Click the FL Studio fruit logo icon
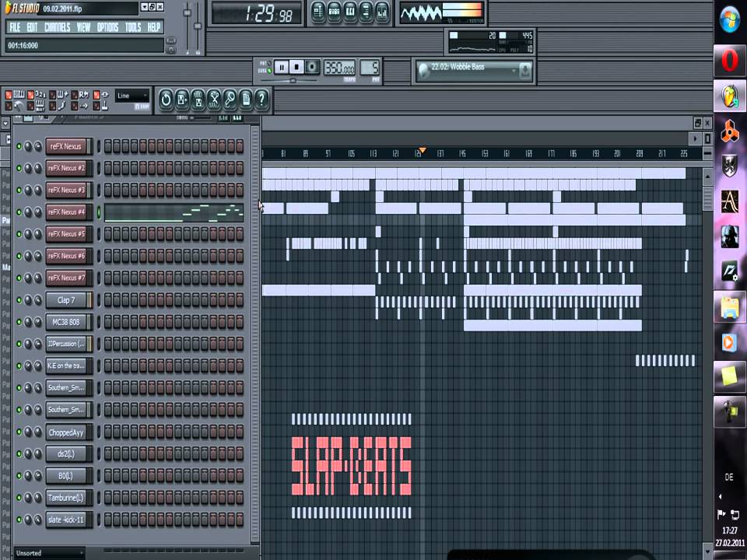Screen dimensions: 747x560 (8, 8)
